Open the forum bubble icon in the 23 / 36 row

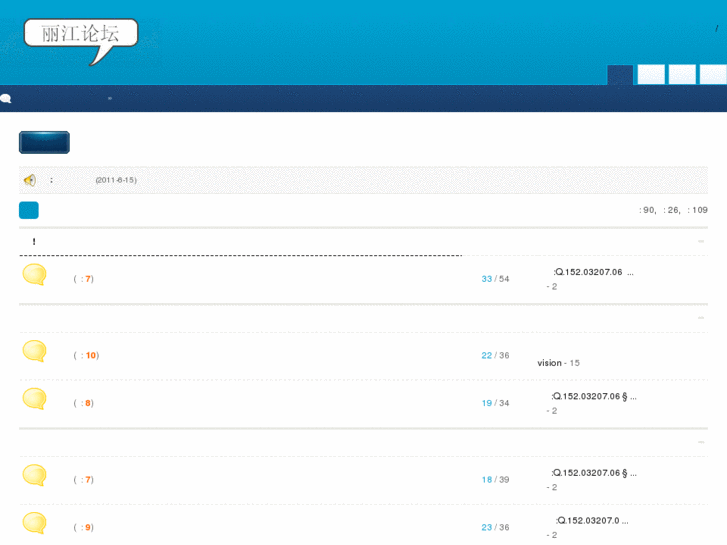35,523
